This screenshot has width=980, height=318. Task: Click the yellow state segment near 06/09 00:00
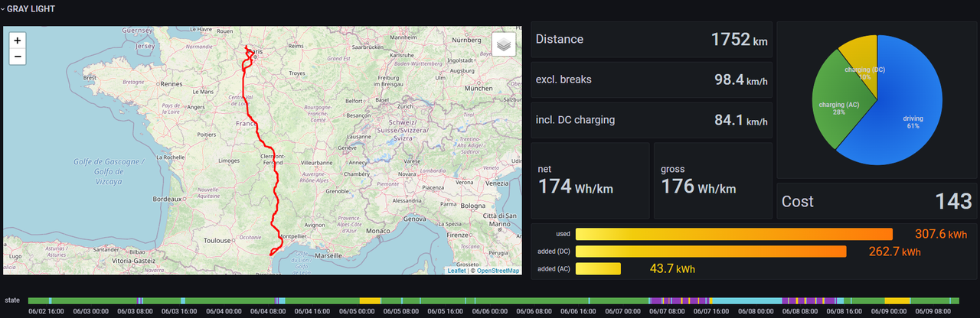pyautogui.click(x=897, y=301)
